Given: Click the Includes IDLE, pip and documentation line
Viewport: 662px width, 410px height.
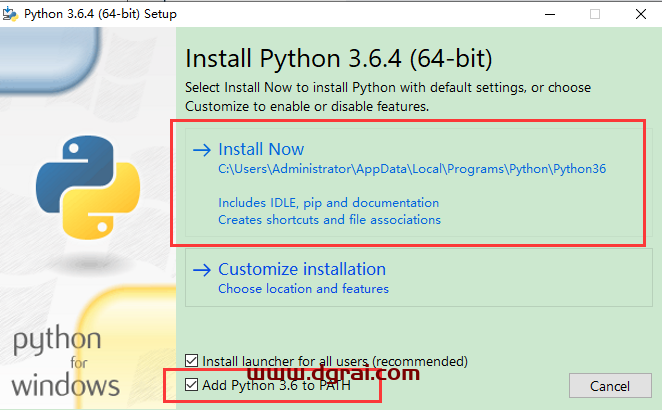Looking at the screenshot, I should click(x=328, y=202).
